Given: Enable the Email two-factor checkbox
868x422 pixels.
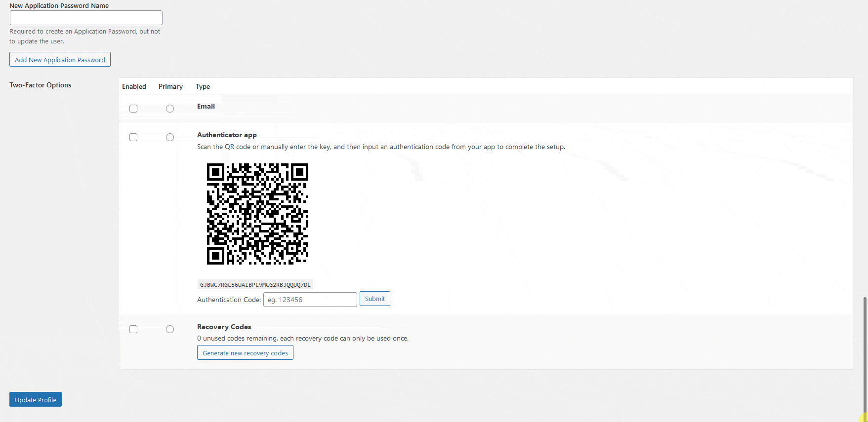Looking at the screenshot, I should tap(133, 109).
